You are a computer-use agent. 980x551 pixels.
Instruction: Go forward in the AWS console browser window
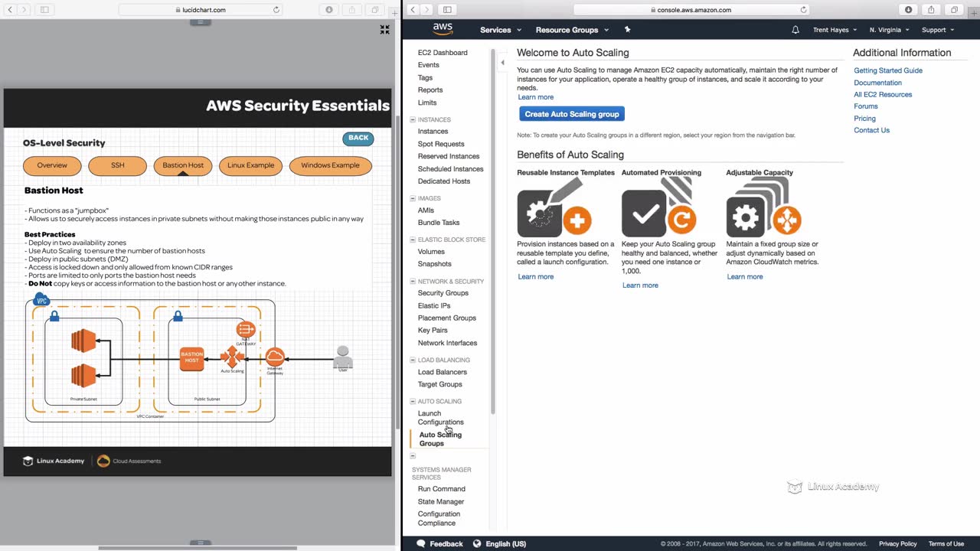(x=426, y=10)
